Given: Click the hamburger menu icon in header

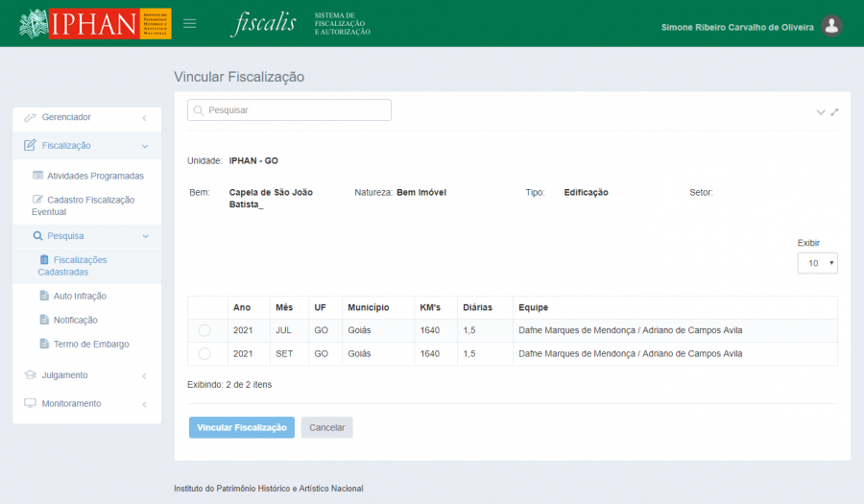Looking at the screenshot, I should tap(190, 23).
